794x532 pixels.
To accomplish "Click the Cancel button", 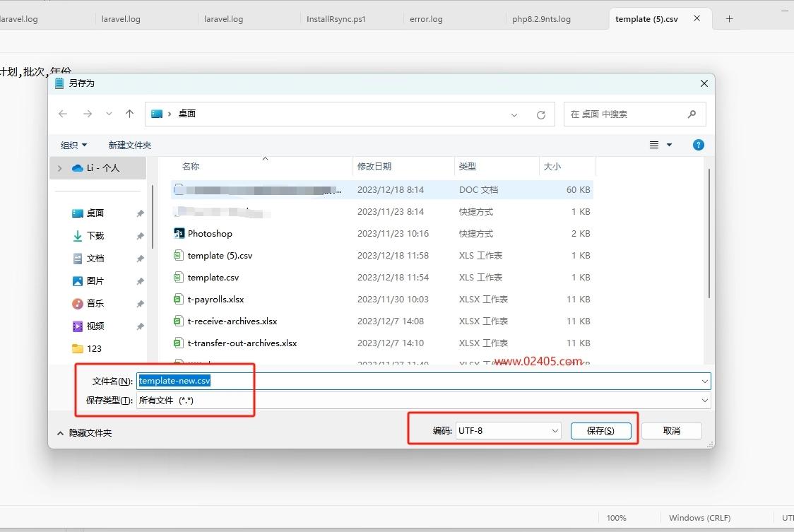I will (x=672, y=431).
